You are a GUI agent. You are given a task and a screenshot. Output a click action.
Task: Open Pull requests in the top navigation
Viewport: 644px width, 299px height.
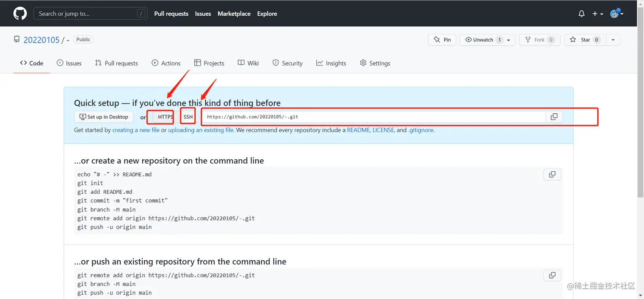(171, 14)
